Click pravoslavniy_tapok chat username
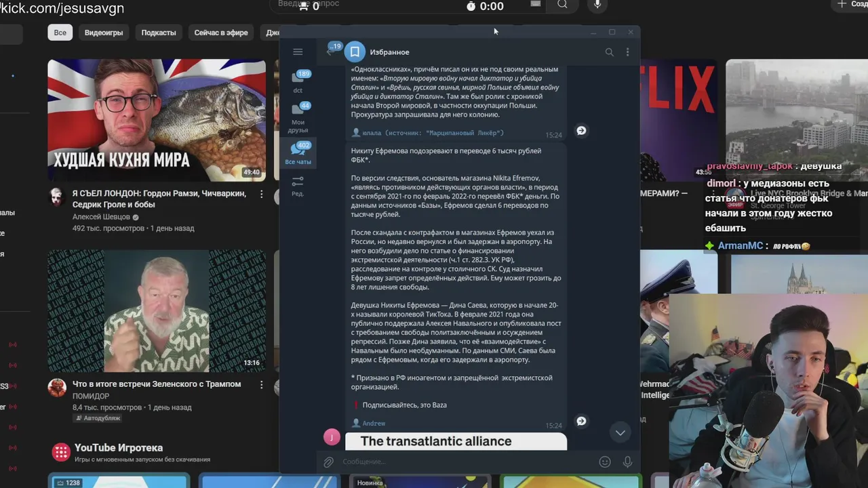868x488 pixels. coord(750,166)
